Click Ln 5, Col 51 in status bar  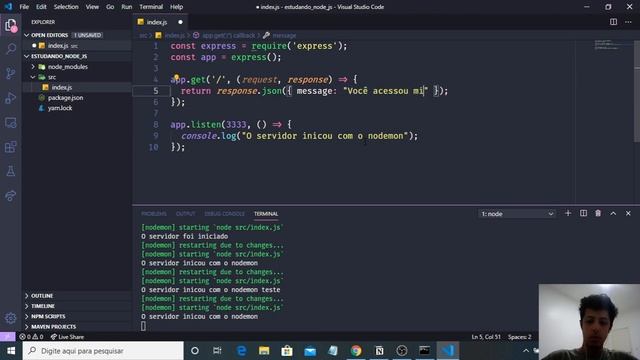pos(486,337)
